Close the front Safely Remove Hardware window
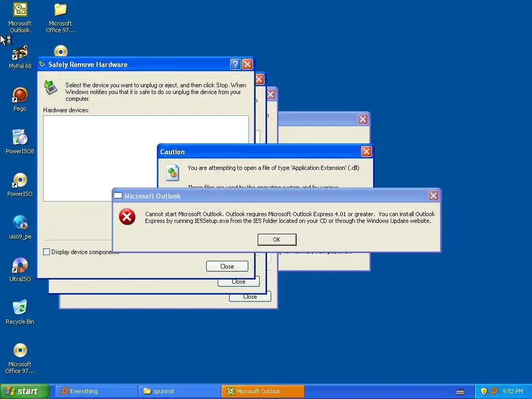This screenshot has height=399, width=532. (247, 64)
